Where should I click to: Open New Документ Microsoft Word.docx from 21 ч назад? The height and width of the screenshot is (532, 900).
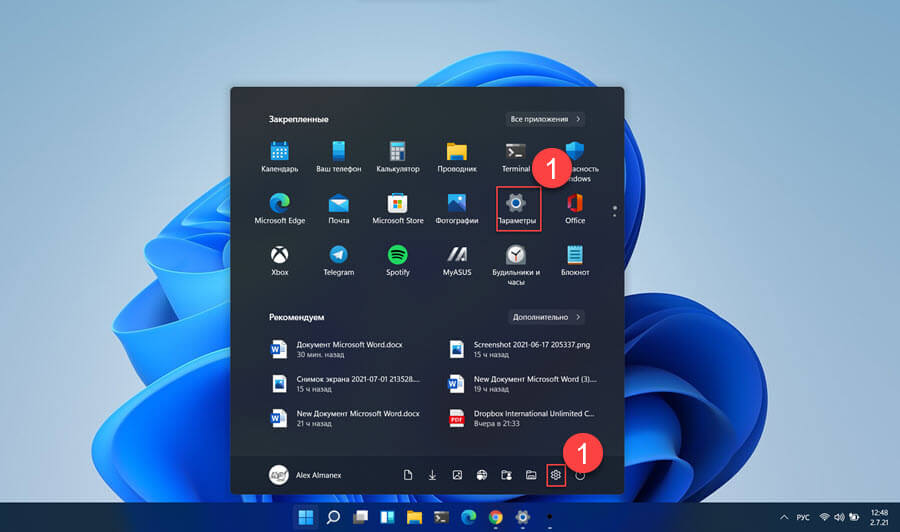[x=345, y=418]
